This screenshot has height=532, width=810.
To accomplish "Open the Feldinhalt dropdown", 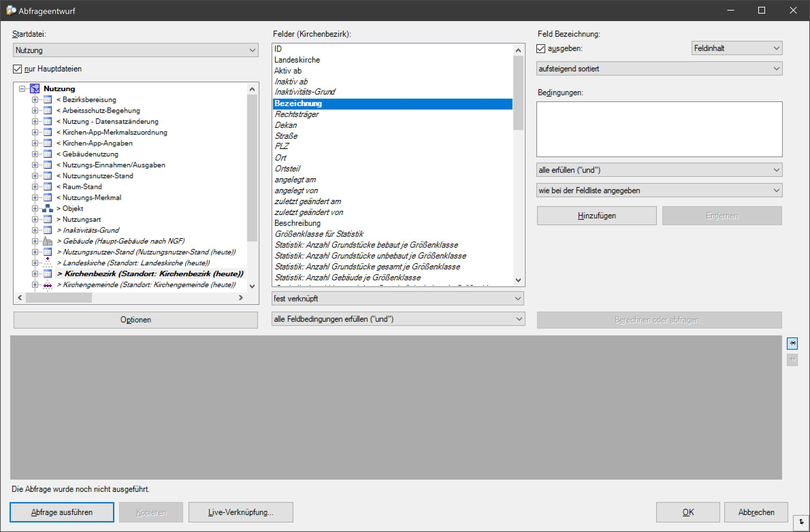I will click(737, 48).
